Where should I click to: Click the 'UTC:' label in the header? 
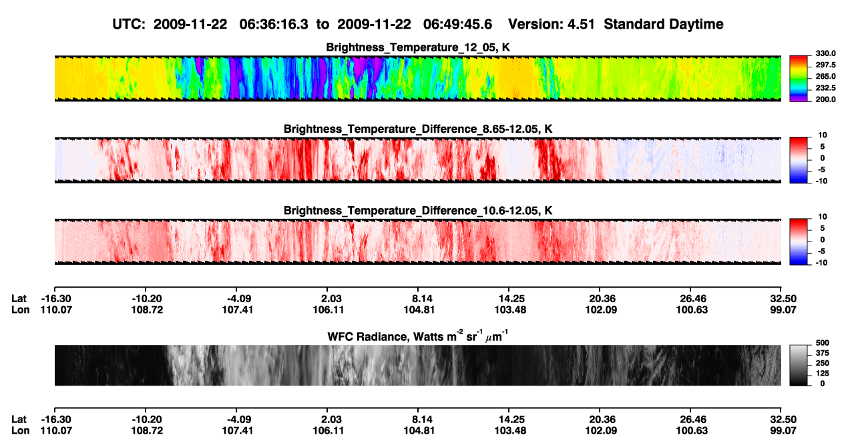pos(130,25)
